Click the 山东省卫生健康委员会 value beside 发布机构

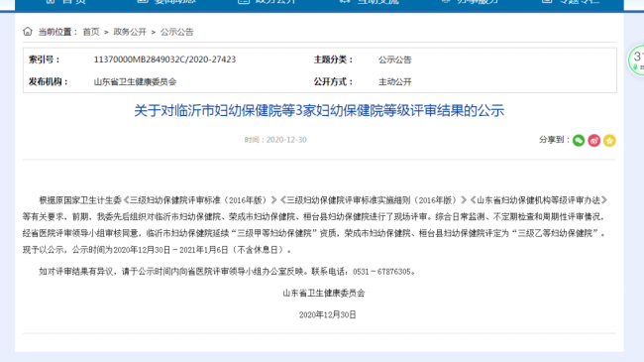135,82
